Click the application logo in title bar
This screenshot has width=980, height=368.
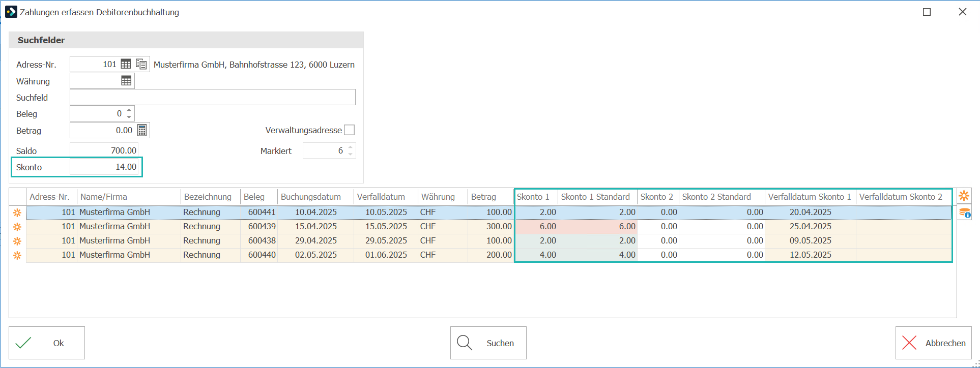coord(11,12)
